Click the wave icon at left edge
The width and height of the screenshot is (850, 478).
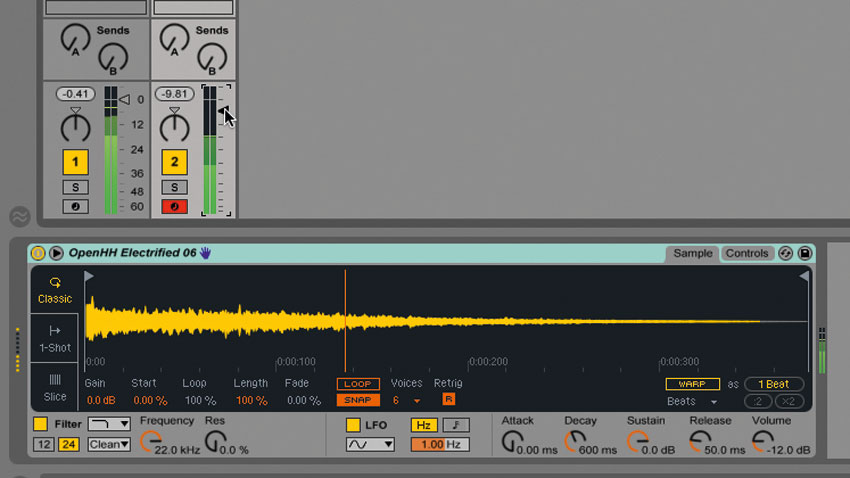click(20, 216)
